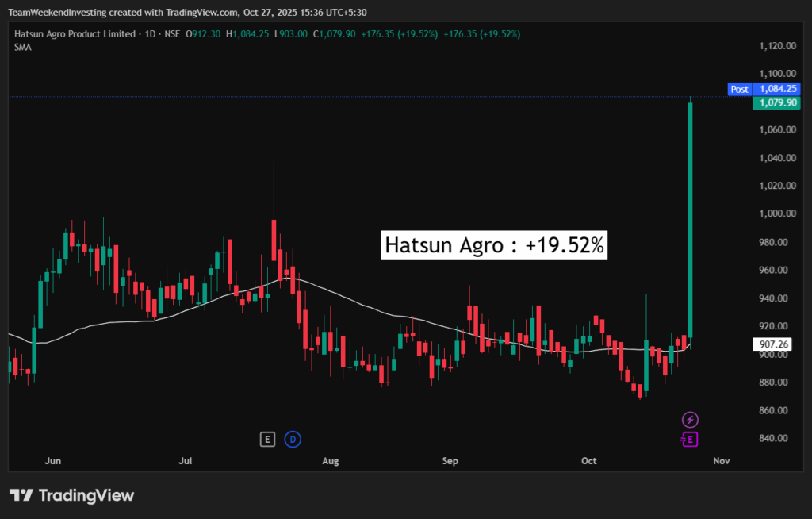Viewport: 812px width, 519px height.
Task: Click the gray E earnings icon
Action: tap(267, 439)
